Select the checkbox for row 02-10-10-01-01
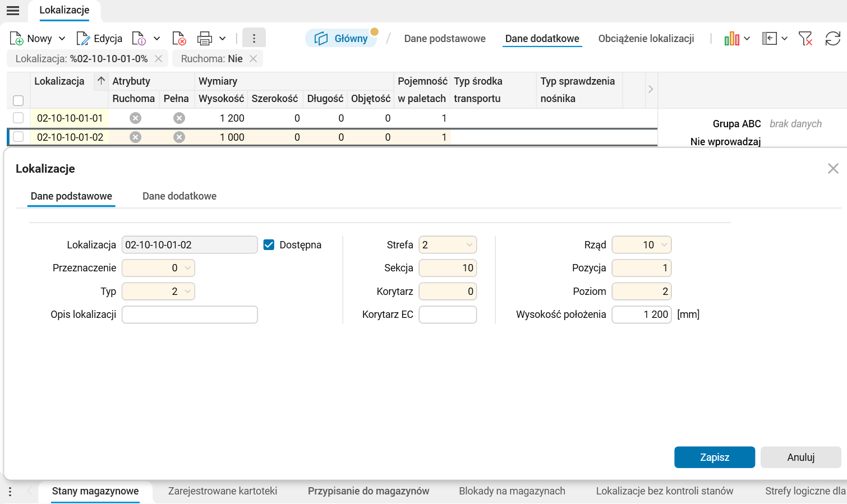The width and height of the screenshot is (847, 504). 18,118
